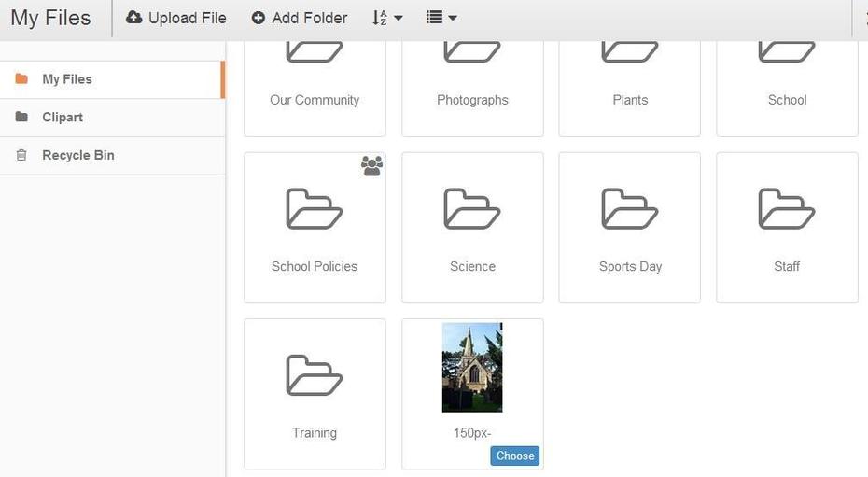Click the Training folder name
The height and width of the screenshot is (477, 868).
pos(315,433)
